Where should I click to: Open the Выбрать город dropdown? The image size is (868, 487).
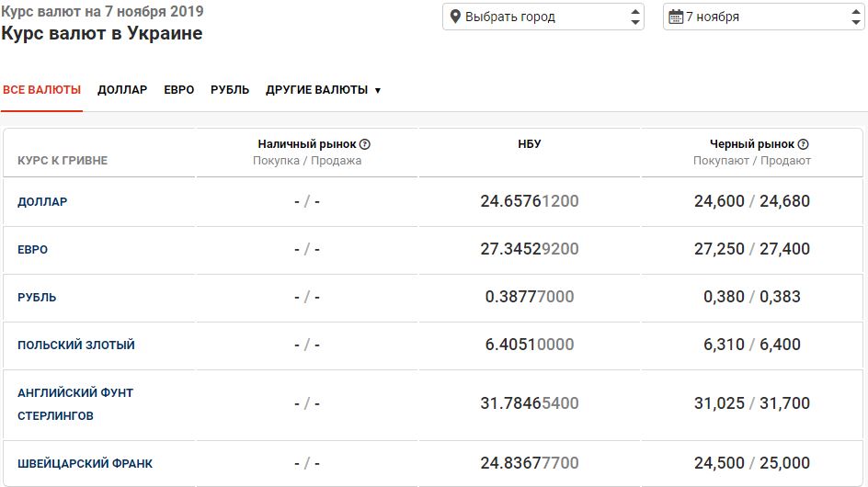(542, 17)
